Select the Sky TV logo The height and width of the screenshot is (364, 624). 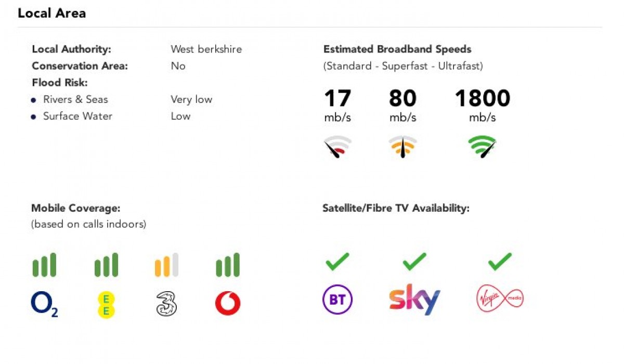414,299
